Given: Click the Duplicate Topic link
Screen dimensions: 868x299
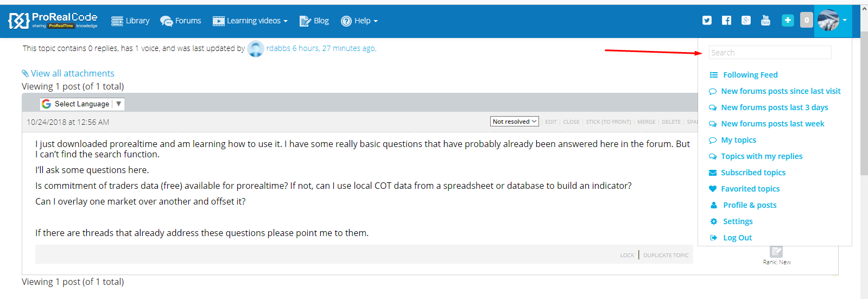Looking at the screenshot, I should point(666,256).
